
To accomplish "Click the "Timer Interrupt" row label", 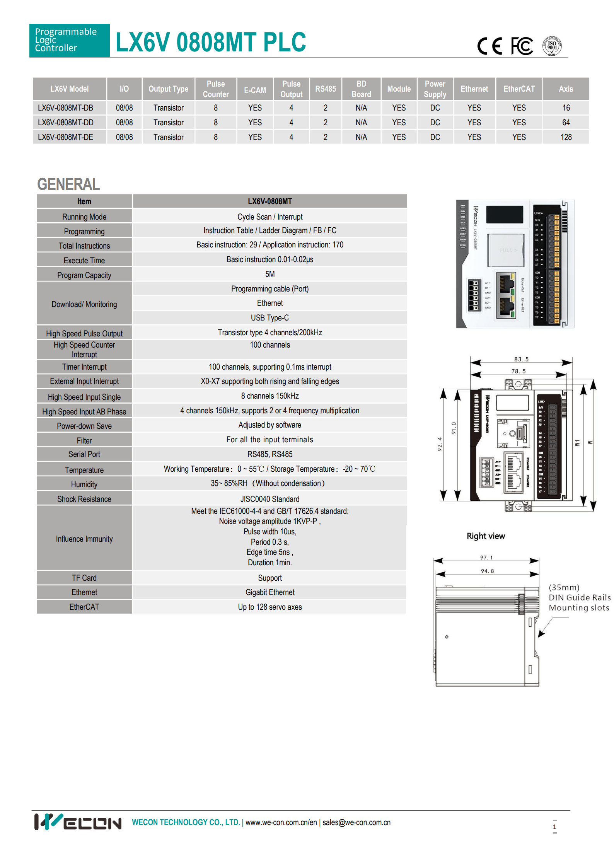I will point(84,367).
